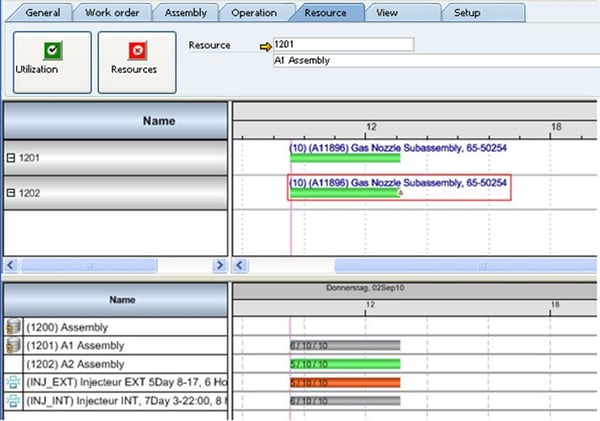
Task: Click the orange utilization bar for INJ_EXT
Action: (x=345, y=382)
